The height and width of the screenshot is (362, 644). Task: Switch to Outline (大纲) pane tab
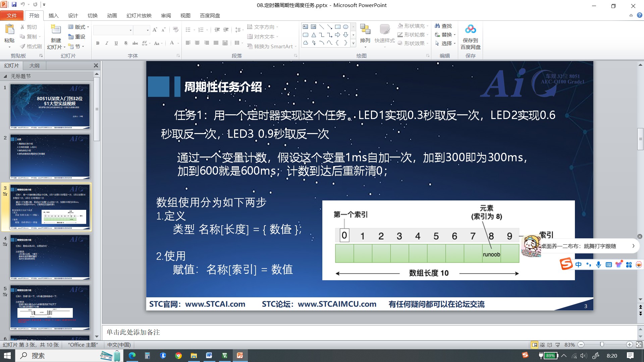click(x=34, y=65)
